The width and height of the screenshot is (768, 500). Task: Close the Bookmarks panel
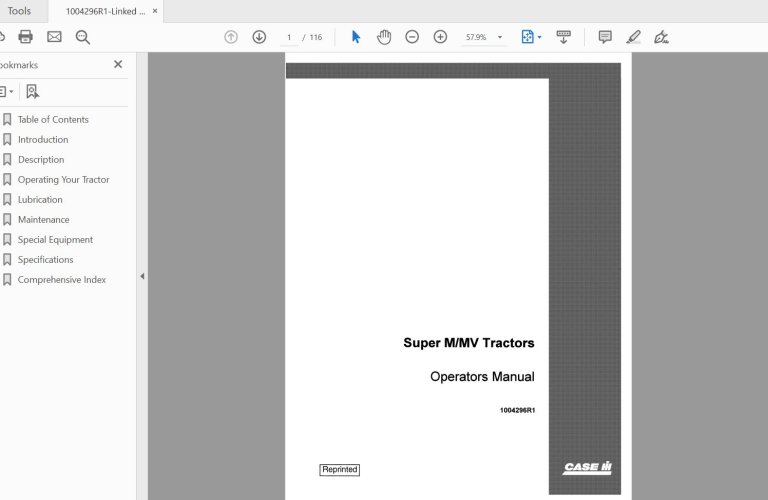[118, 64]
